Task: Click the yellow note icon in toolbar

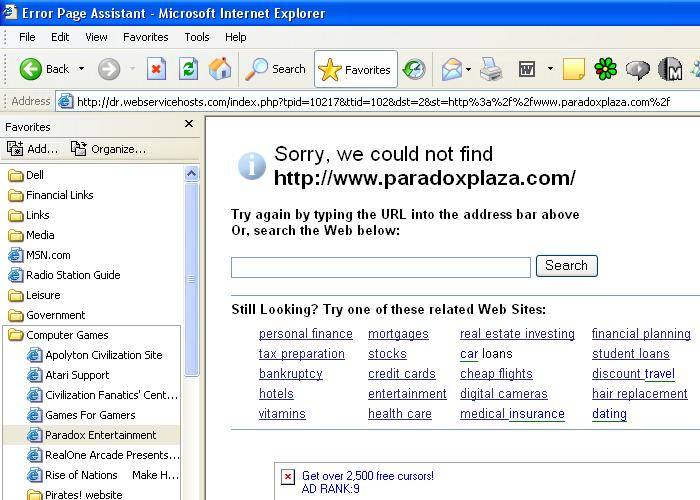Action: (x=573, y=69)
